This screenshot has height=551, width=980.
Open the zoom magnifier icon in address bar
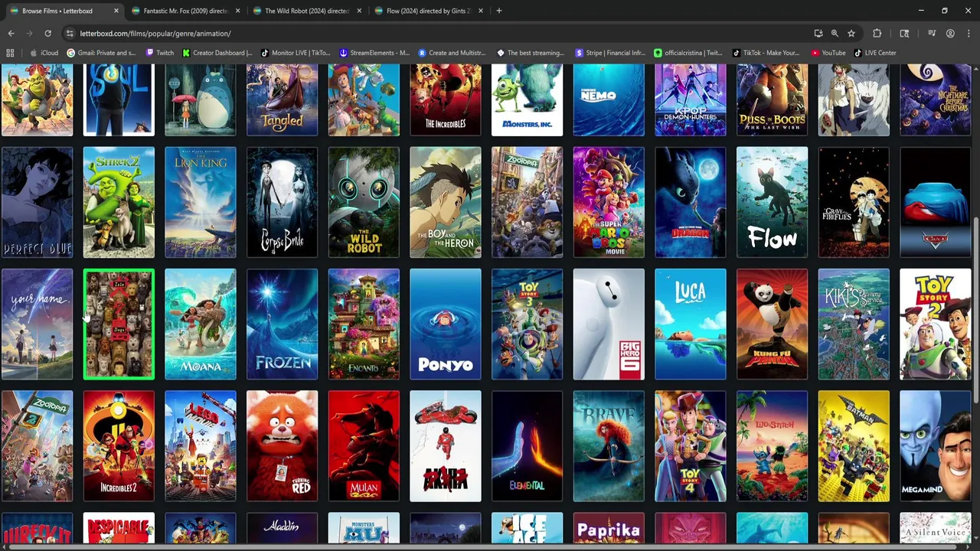[x=835, y=34]
